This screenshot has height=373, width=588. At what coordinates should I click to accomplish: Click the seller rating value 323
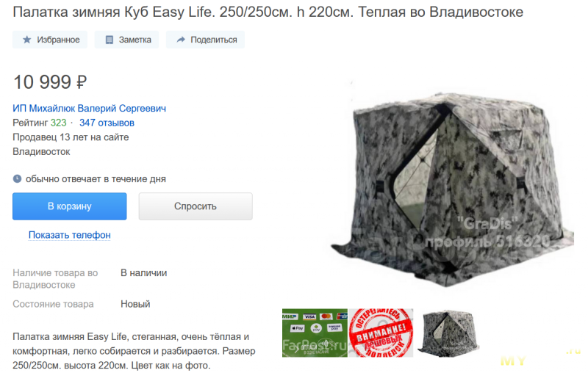click(x=59, y=123)
